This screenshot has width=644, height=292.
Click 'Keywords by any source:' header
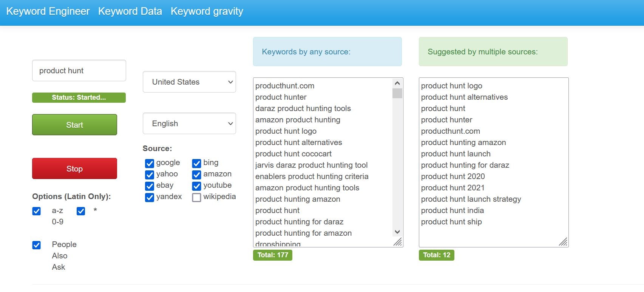click(x=327, y=52)
